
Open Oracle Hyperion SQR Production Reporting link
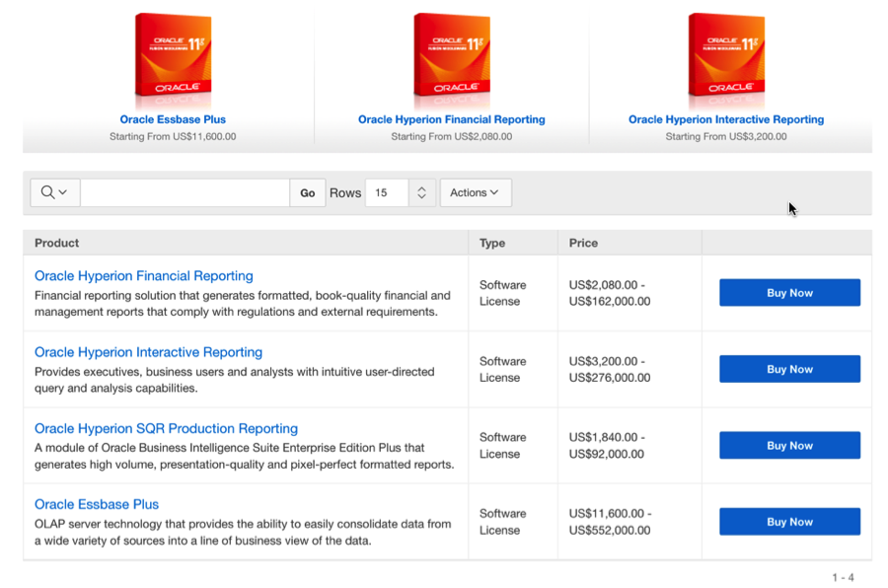click(x=166, y=428)
